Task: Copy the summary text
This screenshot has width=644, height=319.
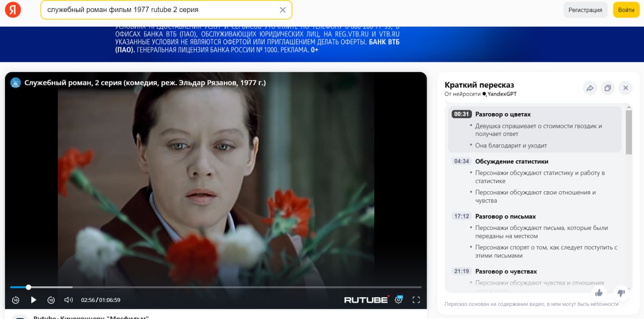Action: click(608, 88)
